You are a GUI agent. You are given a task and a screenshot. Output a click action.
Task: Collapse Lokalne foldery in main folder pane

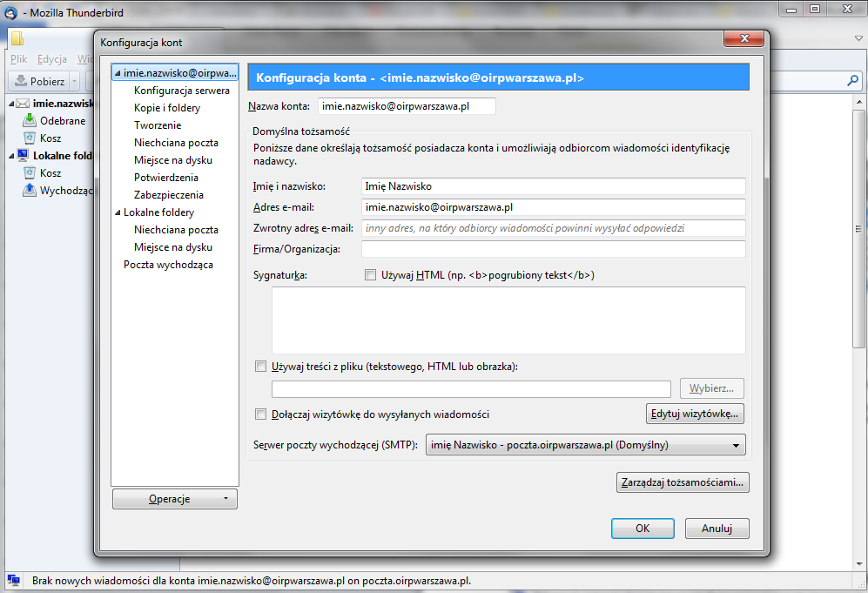pyautogui.click(x=11, y=156)
